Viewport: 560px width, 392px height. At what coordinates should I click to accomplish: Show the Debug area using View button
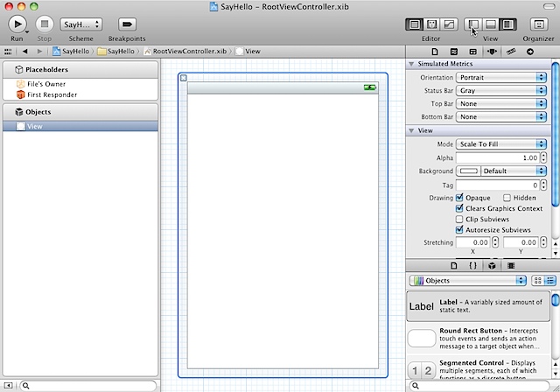(491, 24)
